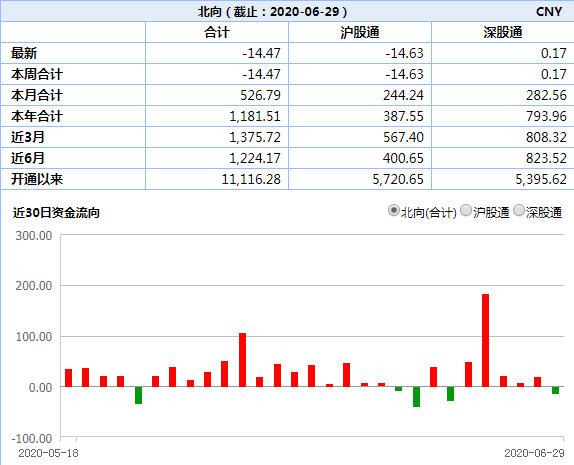
Task: Click the 深股通 column header
Action: (503, 32)
